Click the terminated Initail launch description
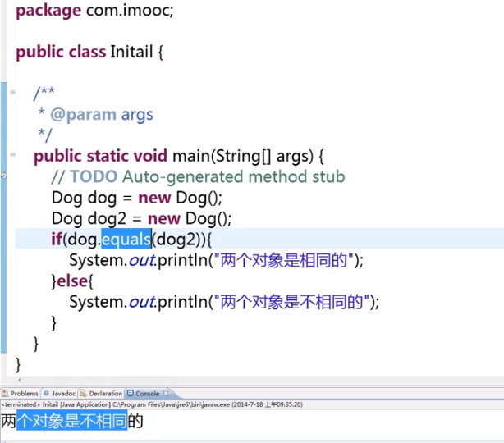The height and width of the screenshot is (443, 504). (152, 404)
